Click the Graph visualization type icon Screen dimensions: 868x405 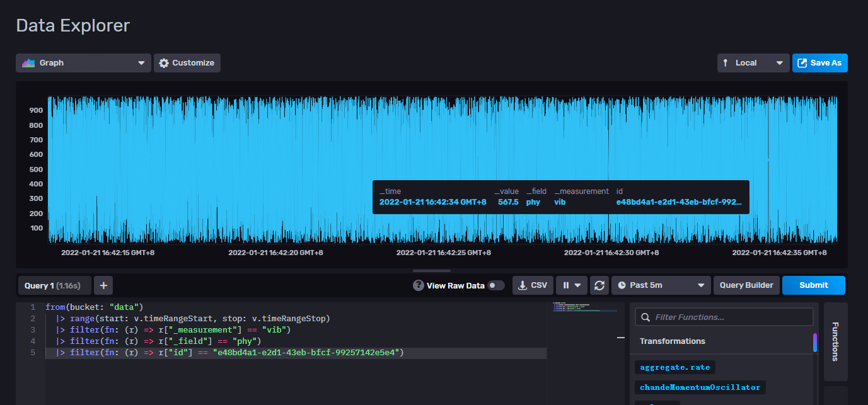(x=28, y=63)
